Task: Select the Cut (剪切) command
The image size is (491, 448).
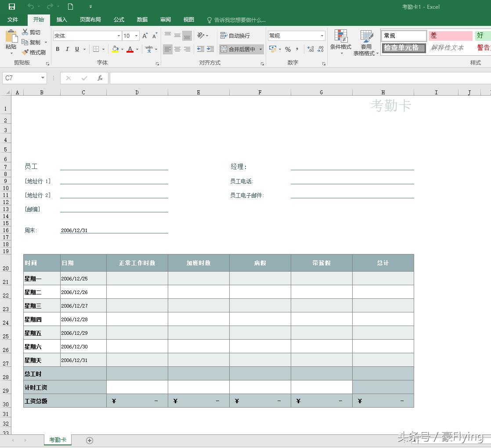Action: pyautogui.click(x=33, y=32)
